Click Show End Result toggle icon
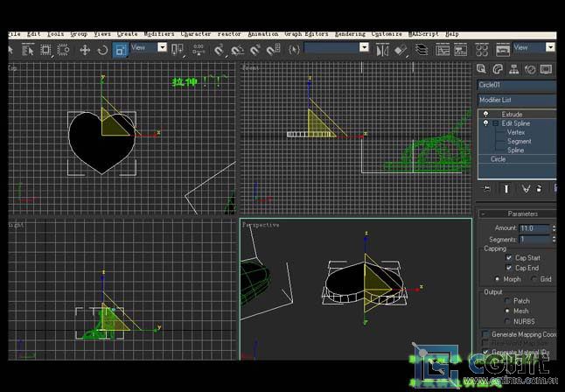 tap(506, 188)
